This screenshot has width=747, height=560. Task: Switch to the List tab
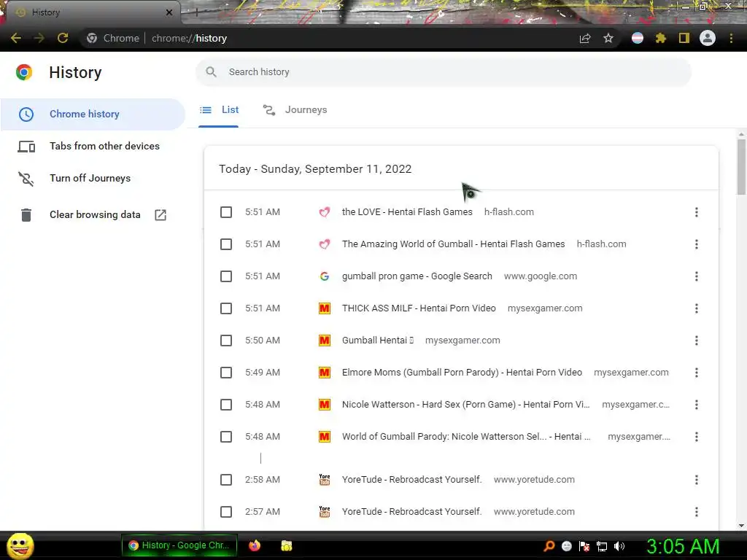(x=219, y=110)
